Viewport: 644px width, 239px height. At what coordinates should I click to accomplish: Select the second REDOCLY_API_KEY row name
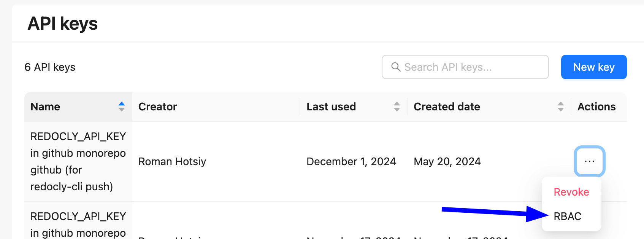pos(78,225)
